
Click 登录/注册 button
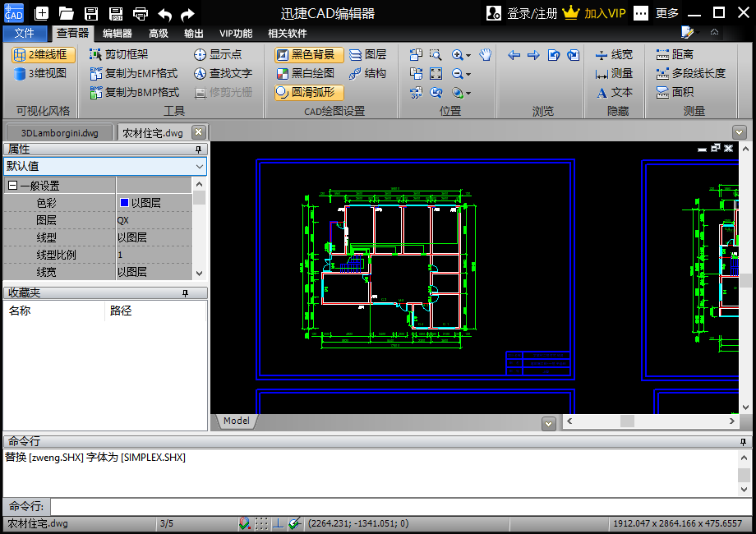(x=522, y=13)
